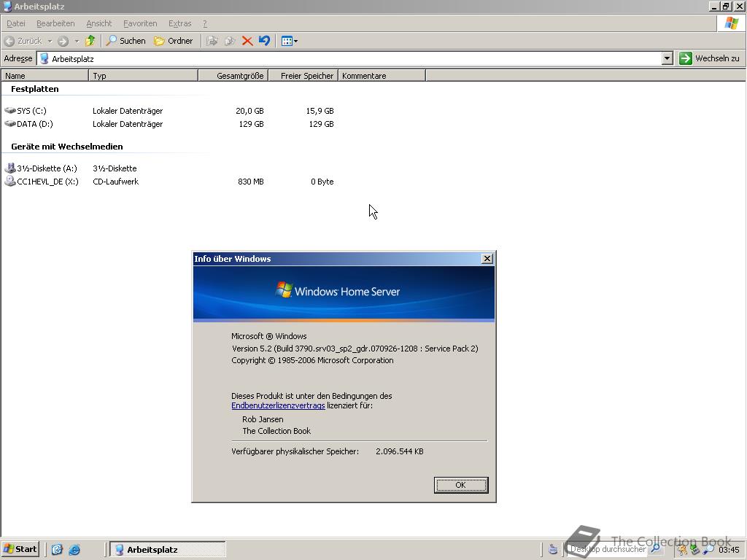
Task: Click the Arbeitsplatz taskbar button
Action: point(168,550)
